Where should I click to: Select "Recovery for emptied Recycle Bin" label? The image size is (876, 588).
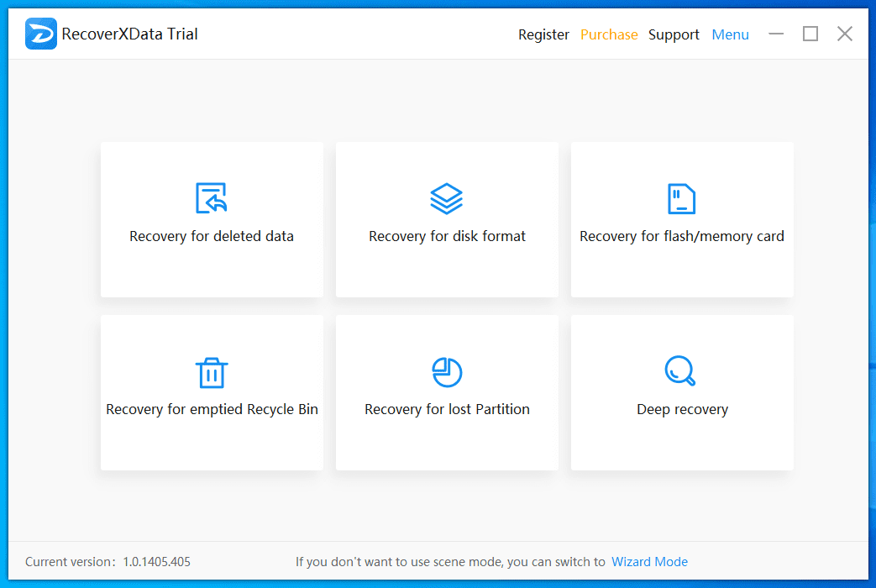tap(212, 410)
